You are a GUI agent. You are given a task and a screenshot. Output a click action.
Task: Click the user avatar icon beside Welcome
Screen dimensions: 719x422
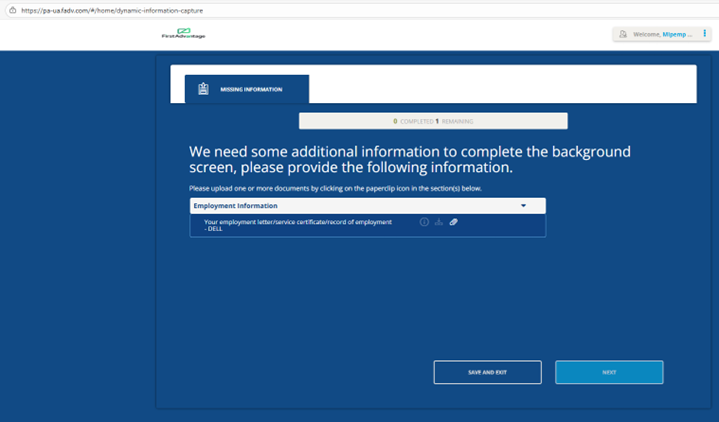(x=623, y=34)
